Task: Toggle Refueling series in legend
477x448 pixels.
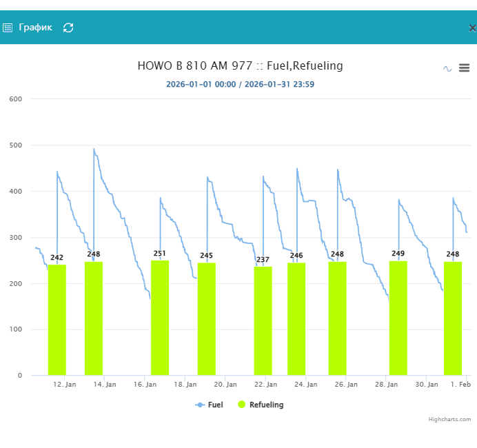Action: (266, 405)
